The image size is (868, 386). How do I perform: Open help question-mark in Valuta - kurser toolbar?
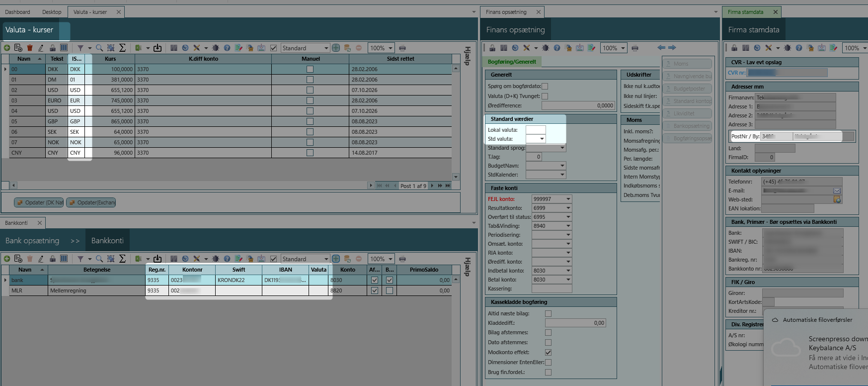[x=227, y=48]
